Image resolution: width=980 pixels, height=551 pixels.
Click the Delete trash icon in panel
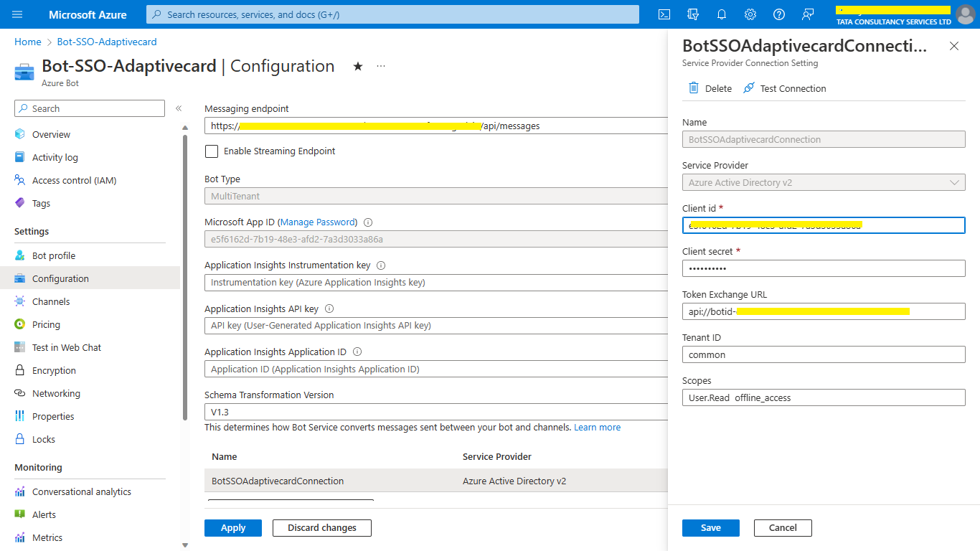[x=694, y=88]
